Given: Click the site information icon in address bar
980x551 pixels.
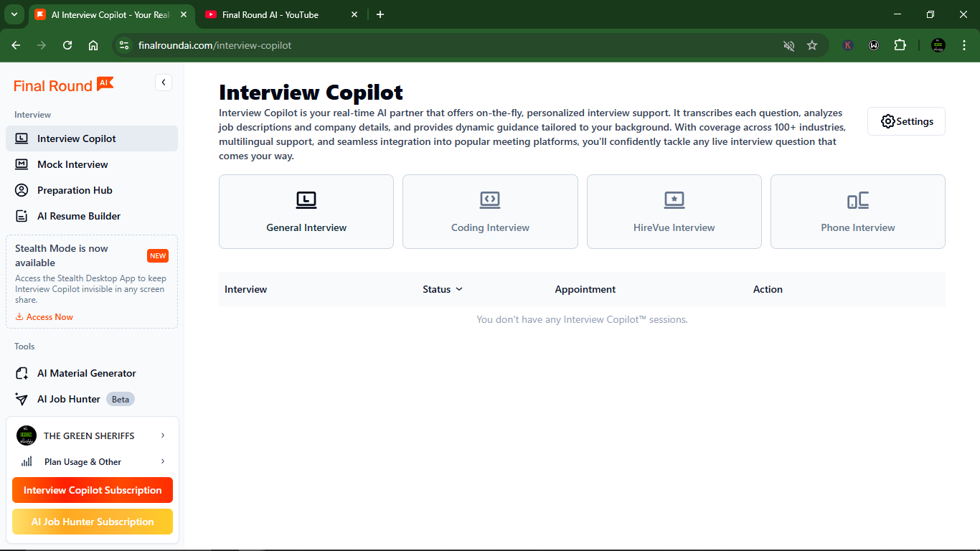Looking at the screenshot, I should (124, 45).
